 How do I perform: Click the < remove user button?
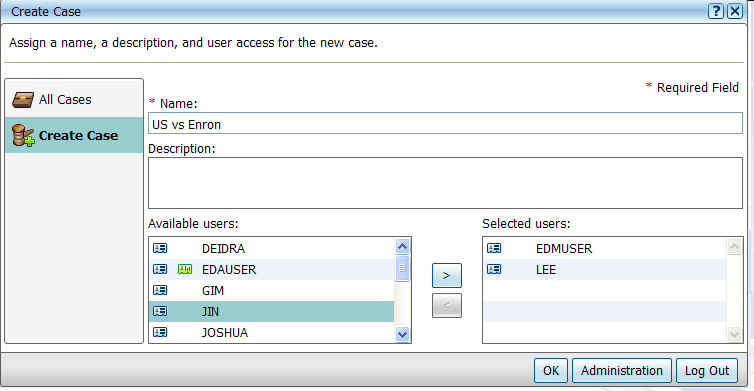447,305
